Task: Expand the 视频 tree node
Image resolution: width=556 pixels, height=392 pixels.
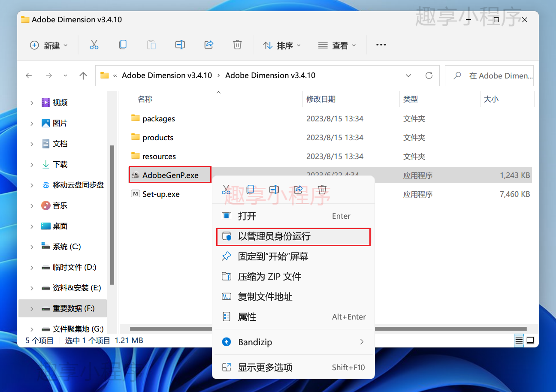Action: click(x=32, y=103)
